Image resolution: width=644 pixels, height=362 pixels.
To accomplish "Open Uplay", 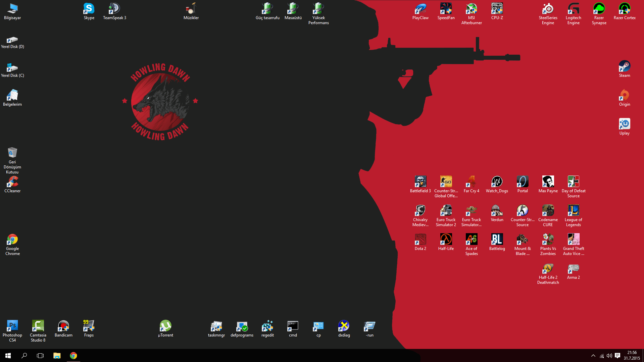I will tap(625, 124).
